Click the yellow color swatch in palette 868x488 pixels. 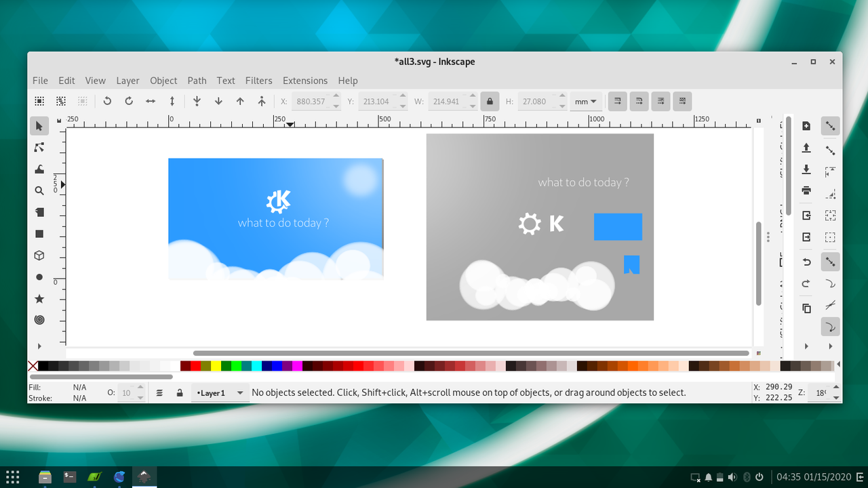coord(216,366)
